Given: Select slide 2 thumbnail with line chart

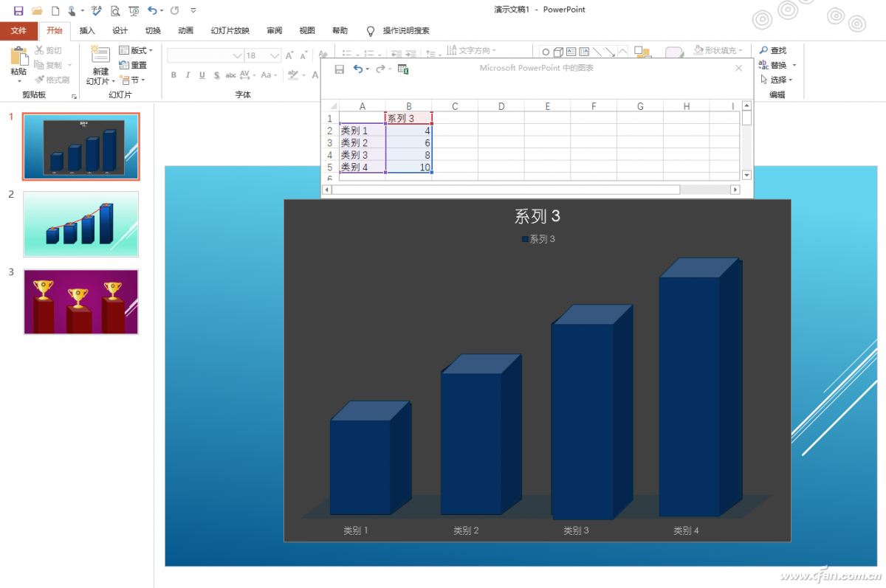Looking at the screenshot, I should (80, 224).
